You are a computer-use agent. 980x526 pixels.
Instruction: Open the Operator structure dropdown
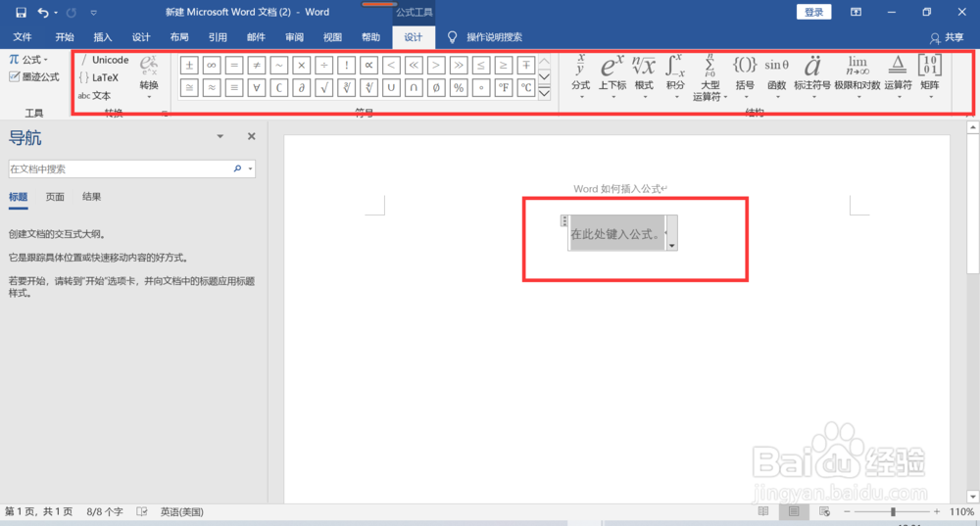pyautogui.click(x=898, y=76)
